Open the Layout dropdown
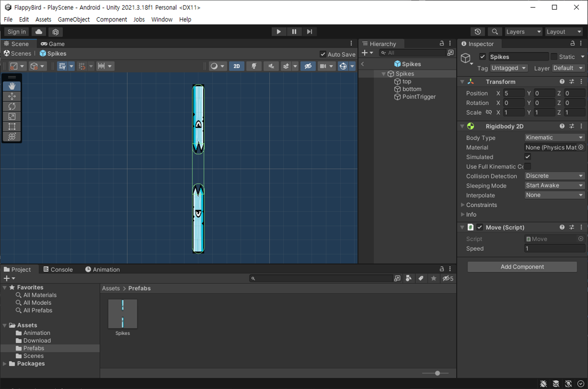The image size is (588, 389). coord(564,32)
